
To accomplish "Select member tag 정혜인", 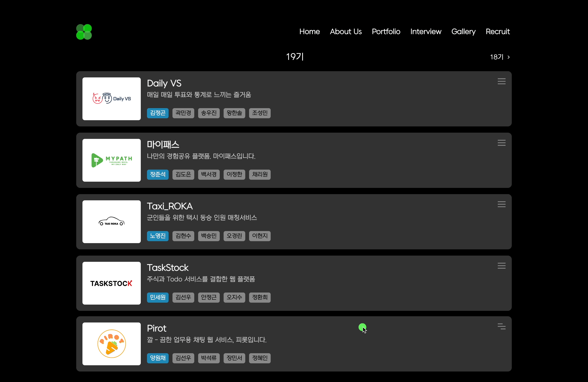I will (260, 358).
